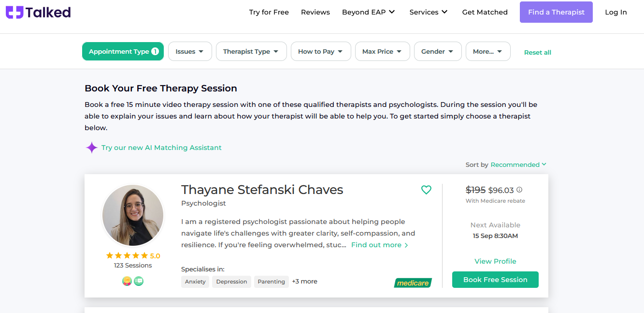The height and width of the screenshot is (313, 644).
Task: Click Thayane's profile photo
Action: [133, 215]
